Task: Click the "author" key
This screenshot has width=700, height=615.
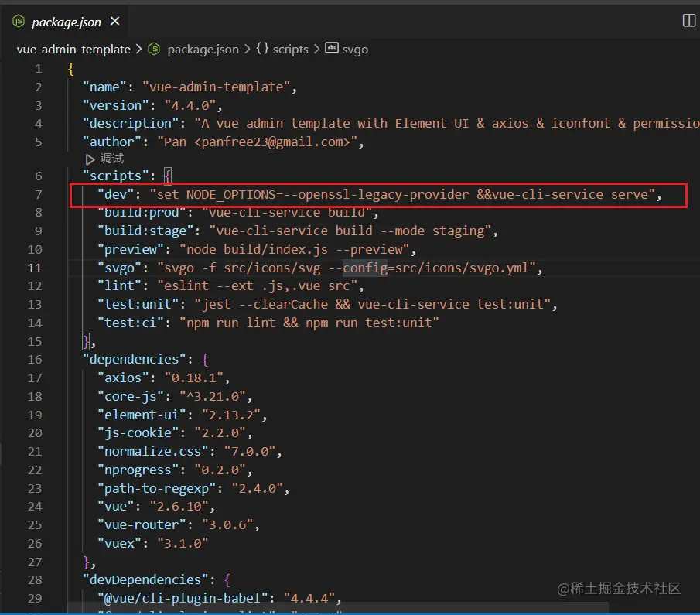Action: coord(112,142)
